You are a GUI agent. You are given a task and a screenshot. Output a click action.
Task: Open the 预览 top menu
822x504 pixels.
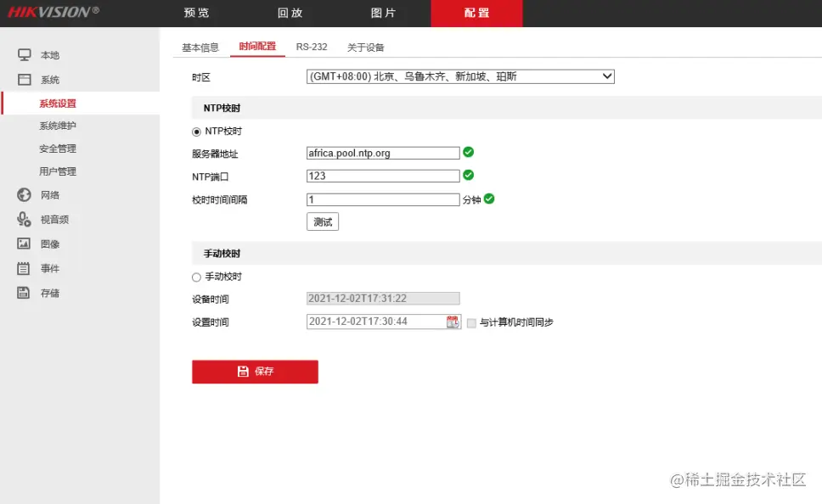(197, 13)
